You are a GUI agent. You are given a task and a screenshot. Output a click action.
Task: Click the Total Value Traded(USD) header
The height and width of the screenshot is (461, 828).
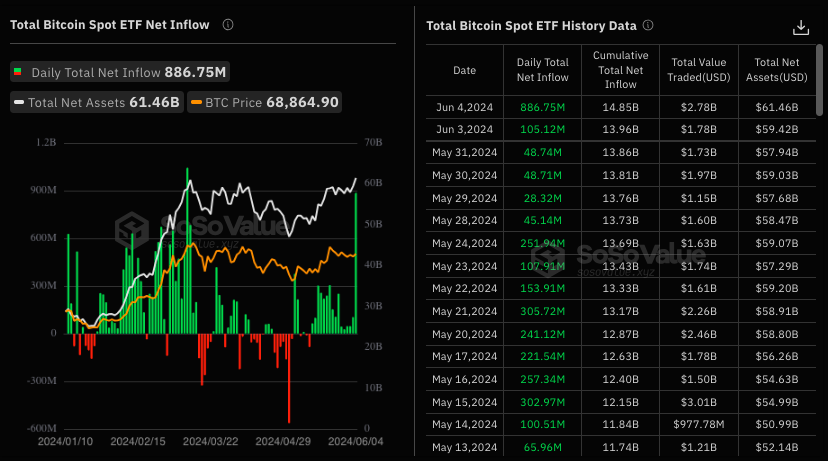click(x=699, y=71)
